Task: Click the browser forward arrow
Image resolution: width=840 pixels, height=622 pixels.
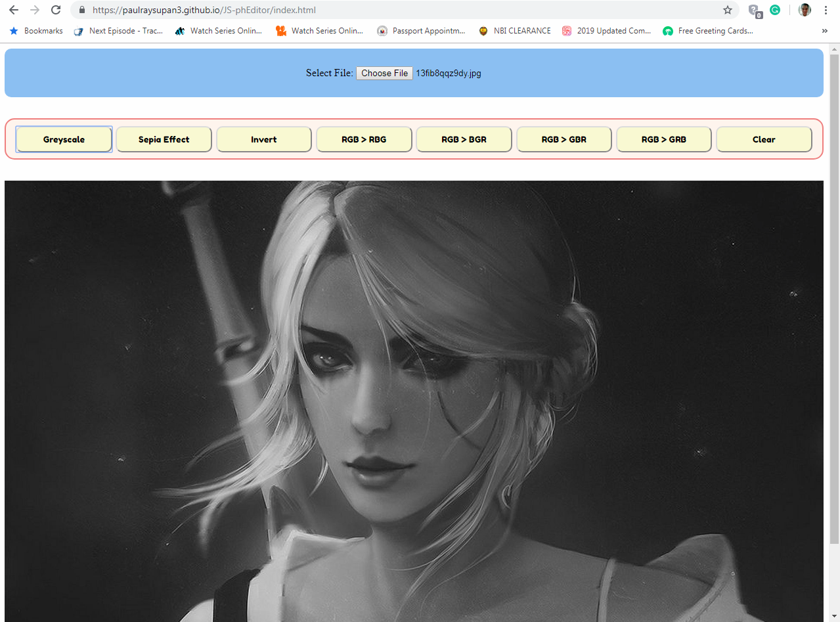Action: click(35, 11)
